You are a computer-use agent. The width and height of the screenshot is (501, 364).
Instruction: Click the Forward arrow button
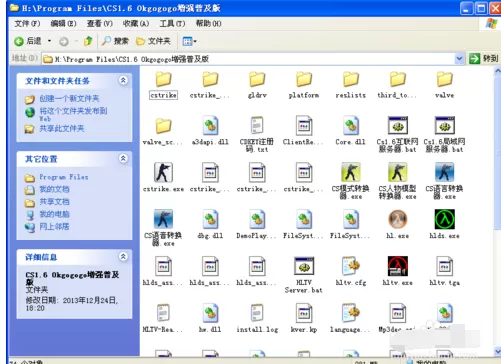click(64, 41)
